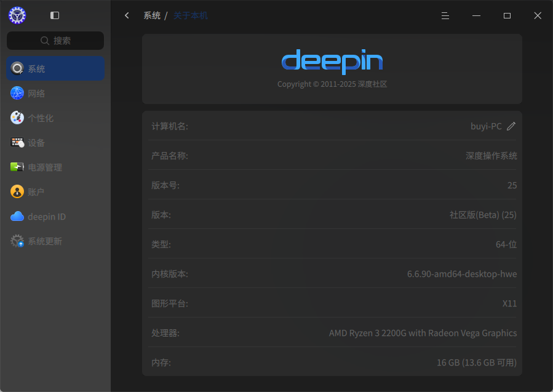The width and height of the screenshot is (553, 392).
Task: Click the 个性化 palette icon
Action: coord(17,118)
